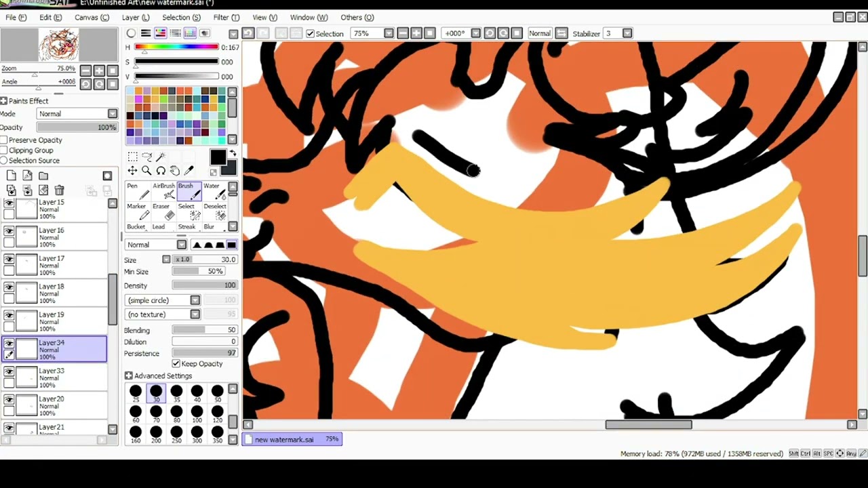The image size is (868, 488).
Task: Toggle the RGB slider panel
Action: click(146, 33)
